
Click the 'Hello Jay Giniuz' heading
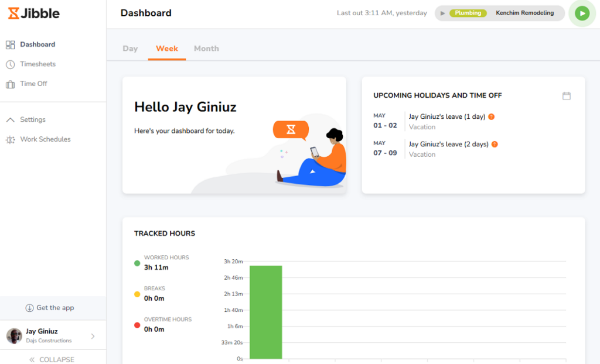point(185,107)
